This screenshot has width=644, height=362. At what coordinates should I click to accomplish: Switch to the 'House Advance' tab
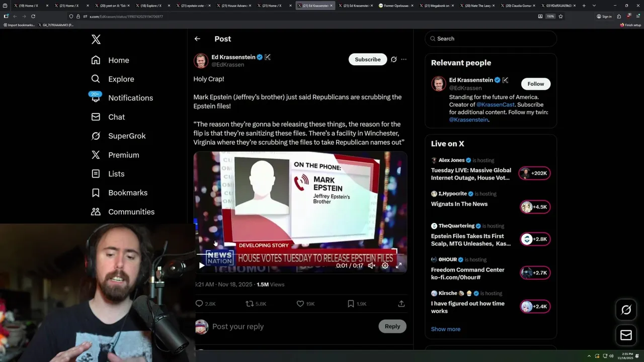(x=234, y=6)
